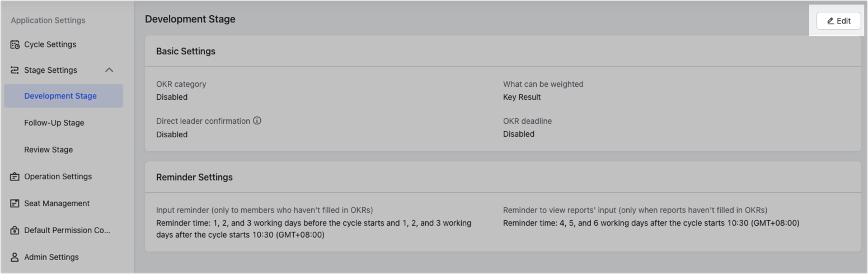Click the Cycle Settings calendar icon
The width and height of the screenshot is (868, 274).
(15, 45)
